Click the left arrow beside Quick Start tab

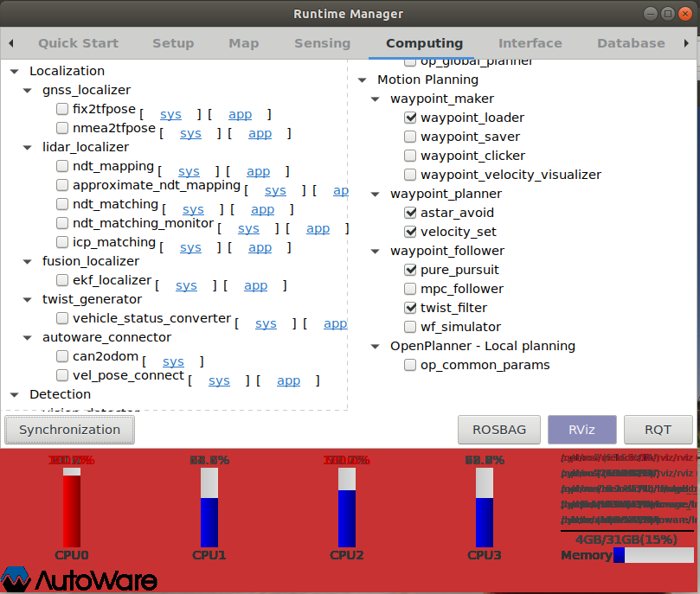pyautogui.click(x=10, y=42)
